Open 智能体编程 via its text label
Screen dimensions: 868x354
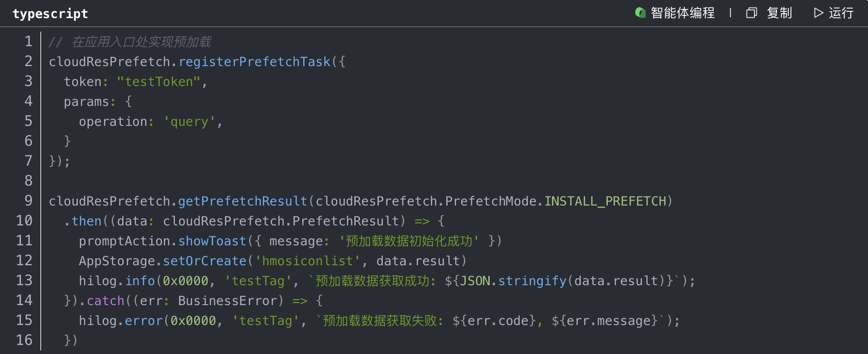682,13
